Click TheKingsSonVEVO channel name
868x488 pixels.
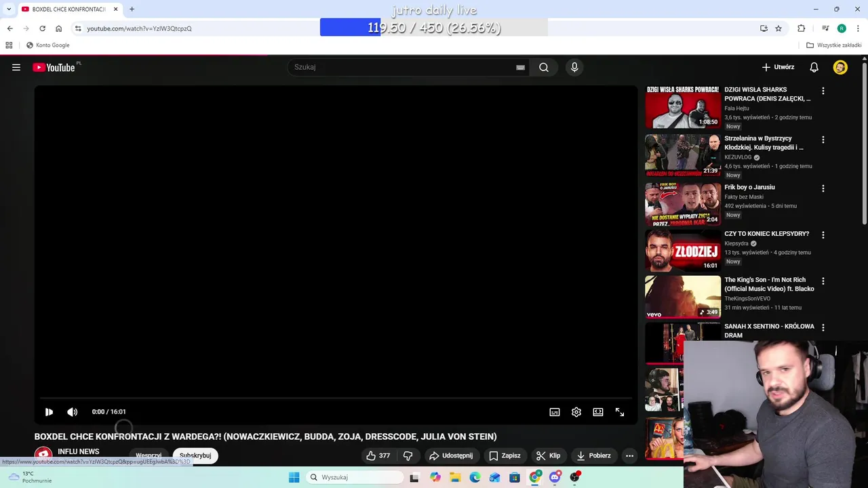(747, 299)
